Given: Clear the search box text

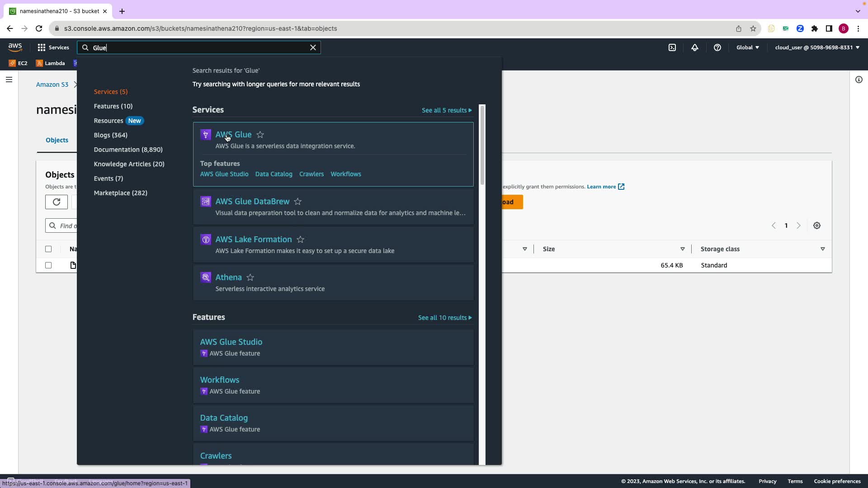Looking at the screenshot, I should point(313,47).
